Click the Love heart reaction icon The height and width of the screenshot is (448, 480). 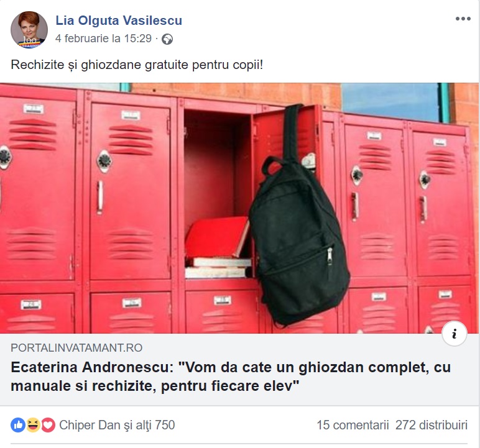click(x=48, y=425)
